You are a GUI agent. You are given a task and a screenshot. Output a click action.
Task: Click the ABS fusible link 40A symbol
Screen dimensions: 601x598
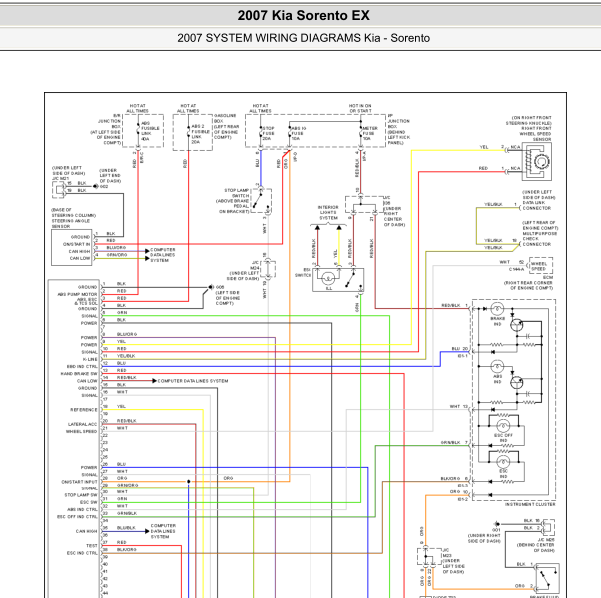click(138, 131)
